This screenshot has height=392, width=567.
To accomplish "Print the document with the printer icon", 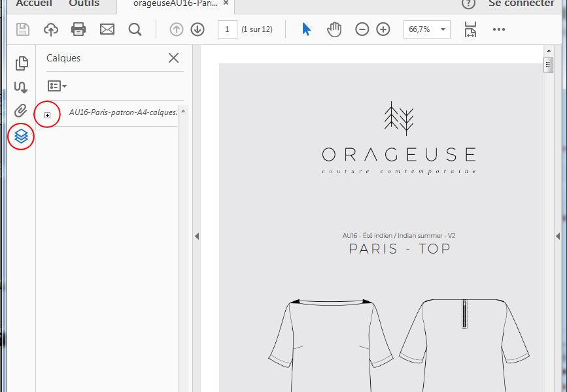I will point(78,29).
